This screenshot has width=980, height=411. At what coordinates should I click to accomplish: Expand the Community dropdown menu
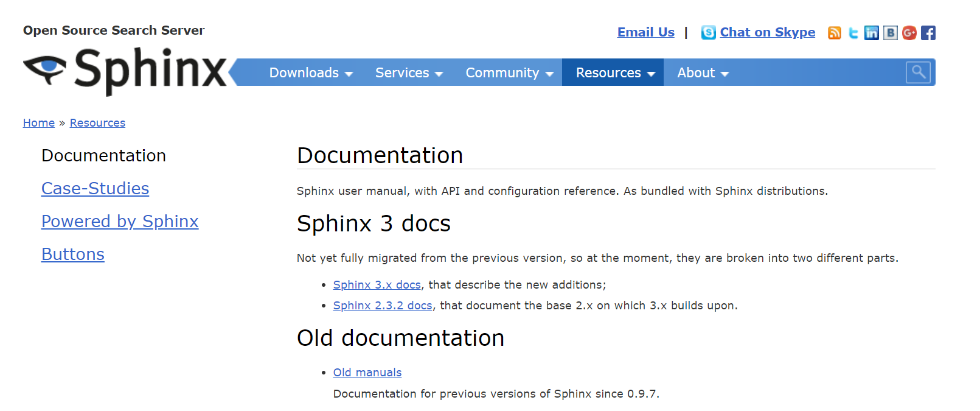509,73
